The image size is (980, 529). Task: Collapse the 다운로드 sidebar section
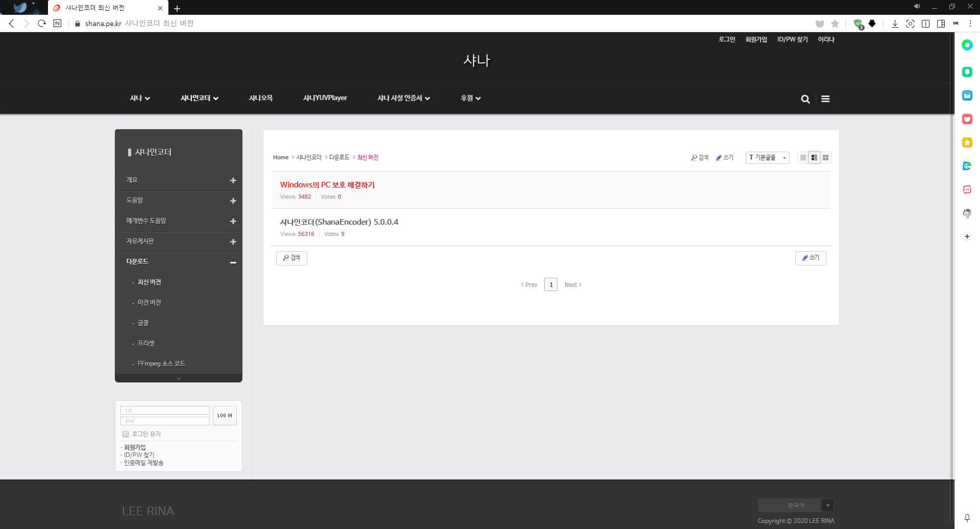click(x=233, y=262)
